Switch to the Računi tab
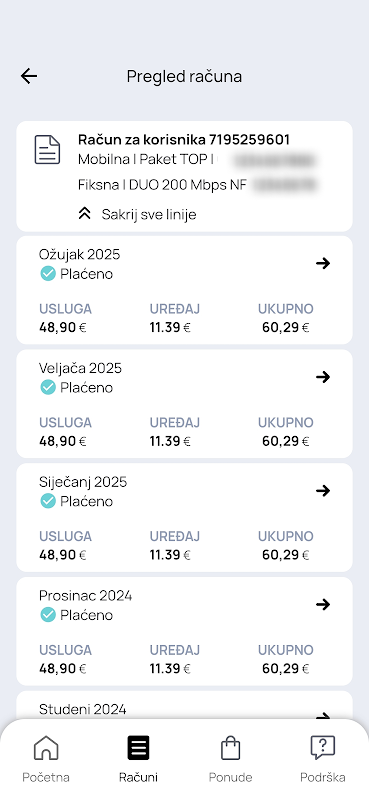 [x=138, y=759]
